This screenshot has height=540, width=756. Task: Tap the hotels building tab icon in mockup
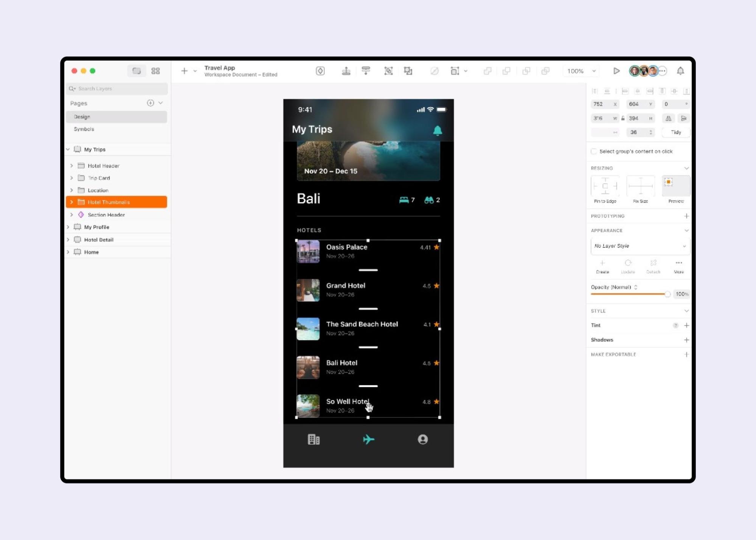pyautogui.click(x=314, y=439)
